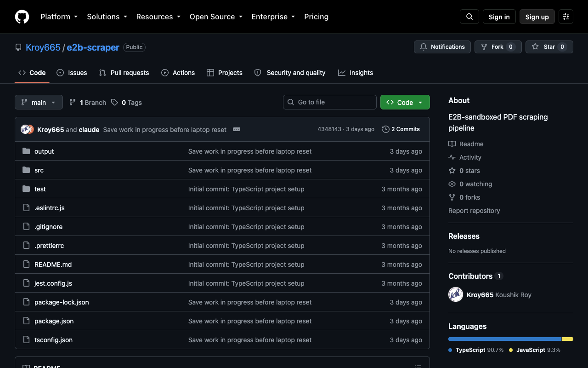Click the file icon next to .prettierrc
This screenshot has height=368, width=588.
point(26,246)
